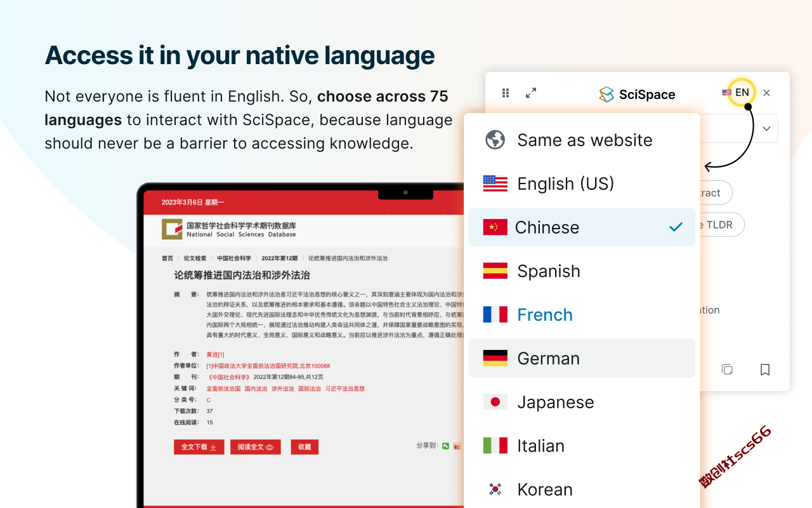Click keyword 涉外法治
Screen dimensions: 812x508
point(282,389)
